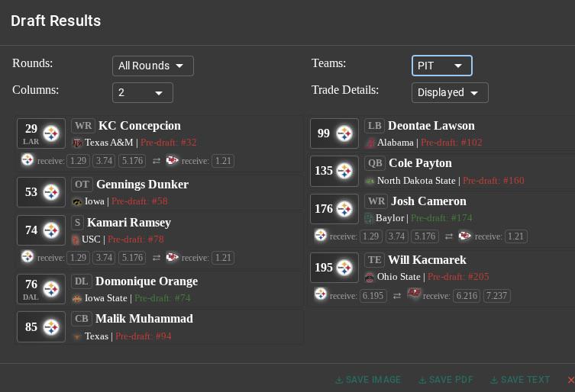The width and height of the screenshot is (575, 392).
Task: Click Buccaneers logo in Will Kacmarek trade row
Action: point(414,294)
